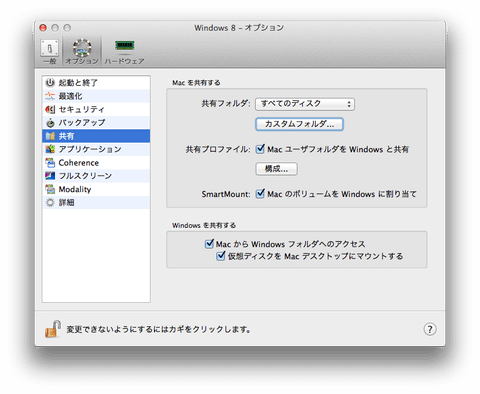Click the padlock to prevent changes

(53, 329)
